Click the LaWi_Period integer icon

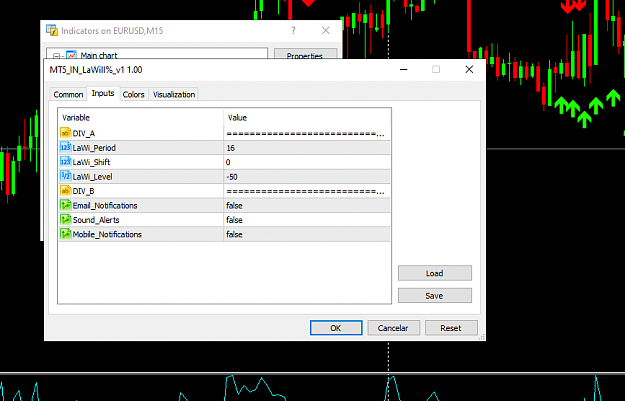point(65,147)
